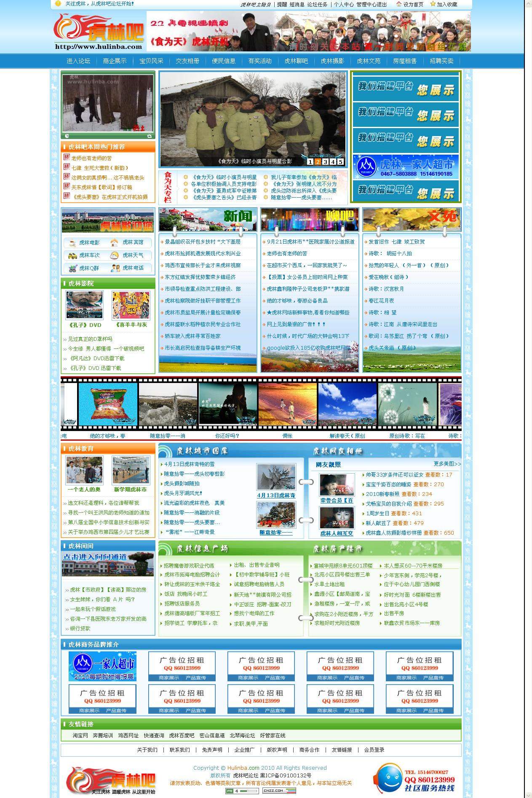Open chat post 在超市买个西瓜，一回家我就哭了
This screenshot has width=532, height=798.
[307, 265]
